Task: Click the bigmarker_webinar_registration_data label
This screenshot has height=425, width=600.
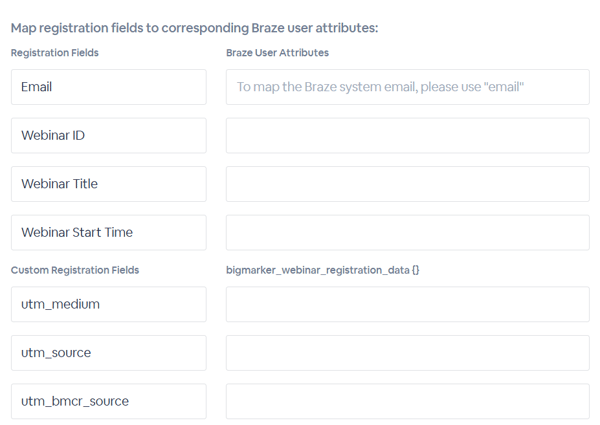Action: pyautogui.click(x=317, y=270)
